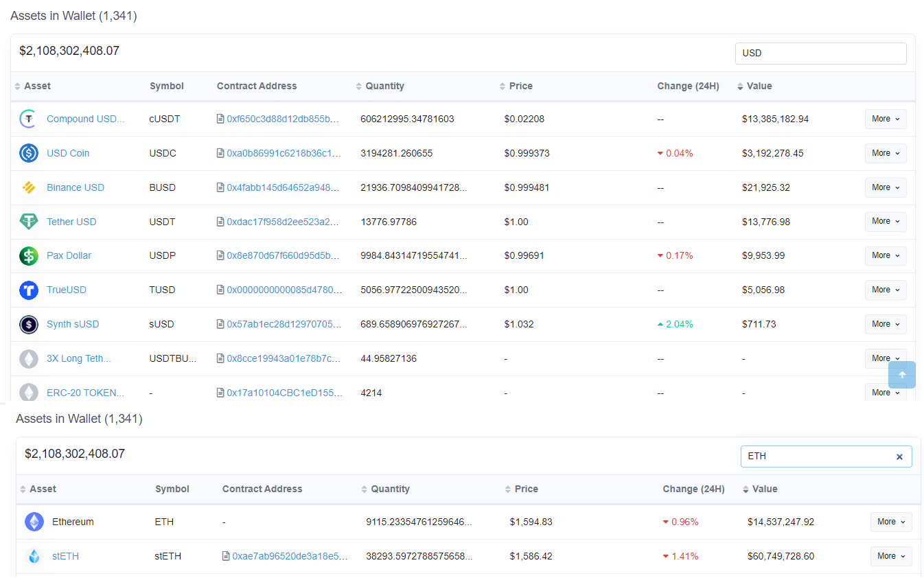This screenshot has width=924, height=578.
Task: Click the USD Coin token icon
Action: pos(29,153)
